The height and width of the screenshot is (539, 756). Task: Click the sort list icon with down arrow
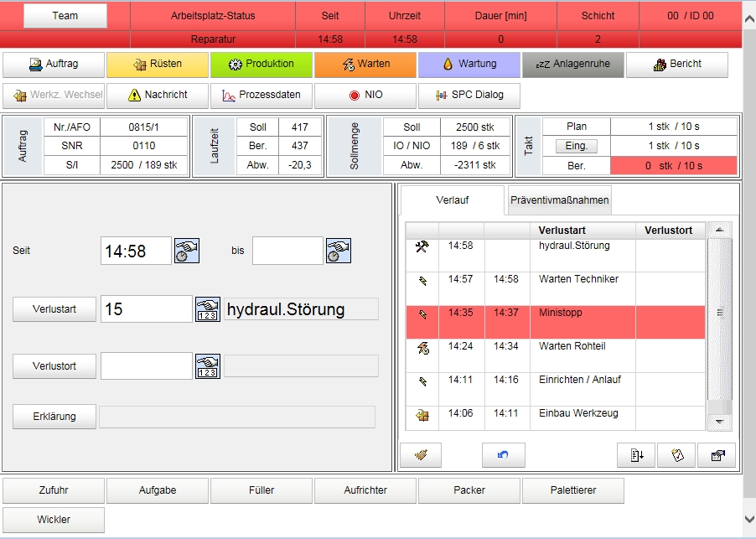pos(635,455)
